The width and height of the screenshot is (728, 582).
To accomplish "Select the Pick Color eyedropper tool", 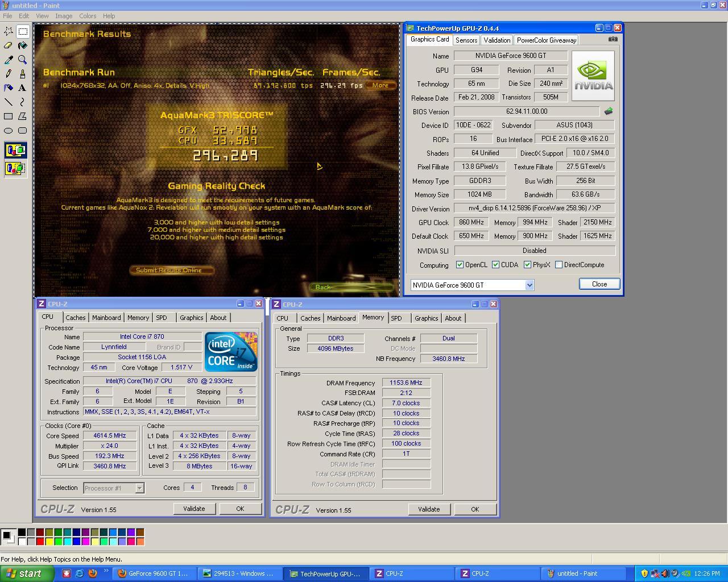I will click(x=9, y=60).
